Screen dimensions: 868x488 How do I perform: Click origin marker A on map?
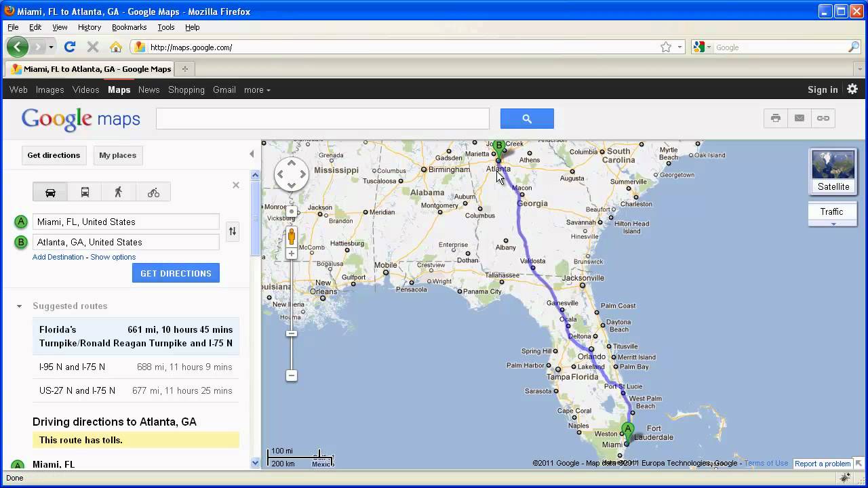[628, 431]
